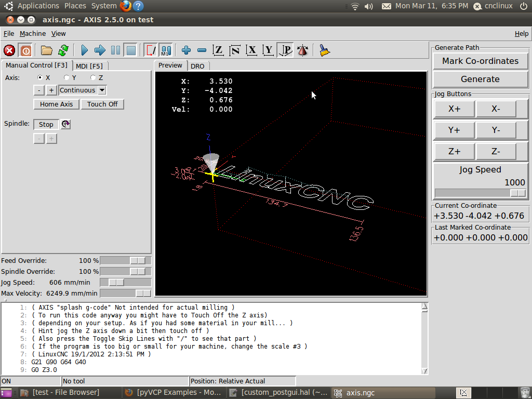
Task: Toggle machine power button
Action: [x=26, y=50]
